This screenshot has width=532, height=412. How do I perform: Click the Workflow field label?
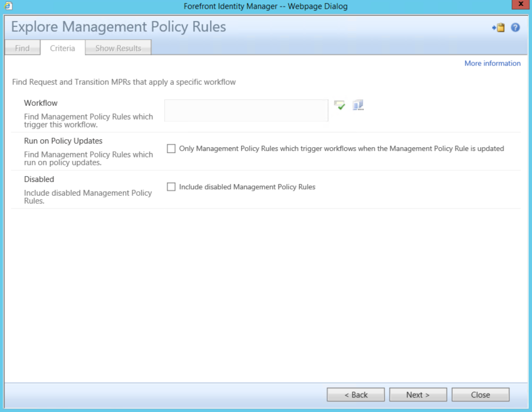tap(41, 103)
